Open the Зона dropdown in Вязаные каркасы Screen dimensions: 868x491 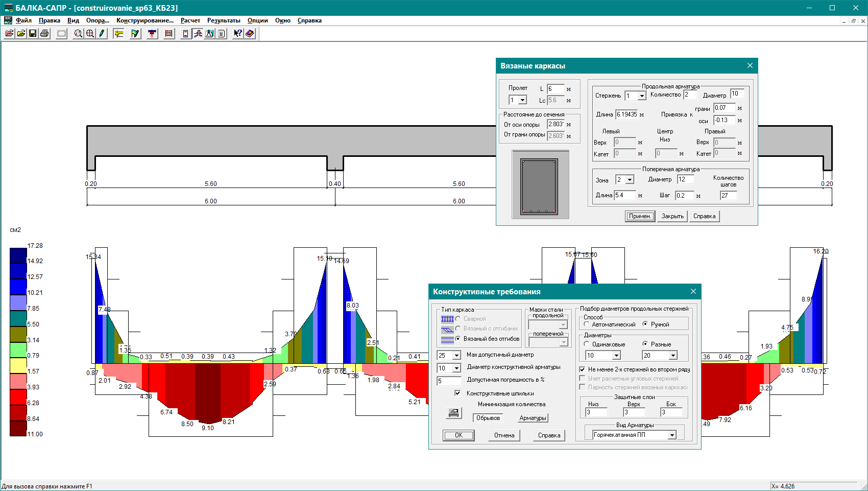click(630, 180)
